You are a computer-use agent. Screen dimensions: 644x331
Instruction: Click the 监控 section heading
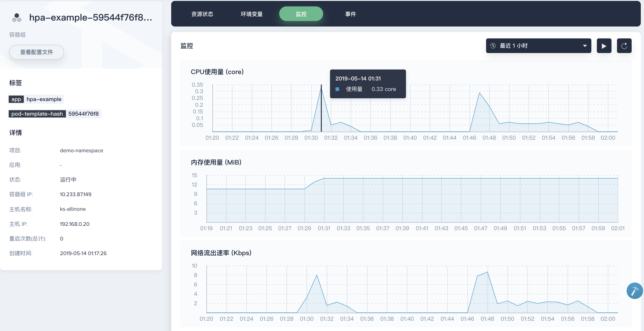187,46
